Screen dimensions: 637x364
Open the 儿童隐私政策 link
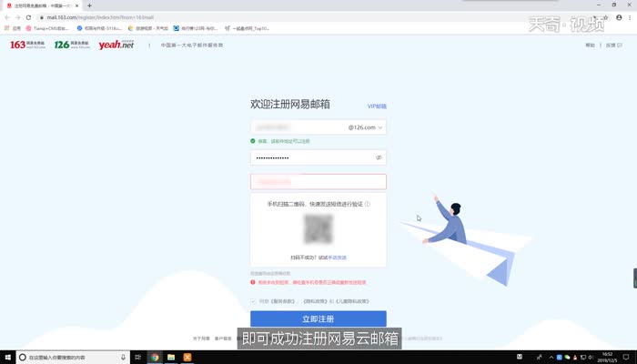tap(352, 301)
